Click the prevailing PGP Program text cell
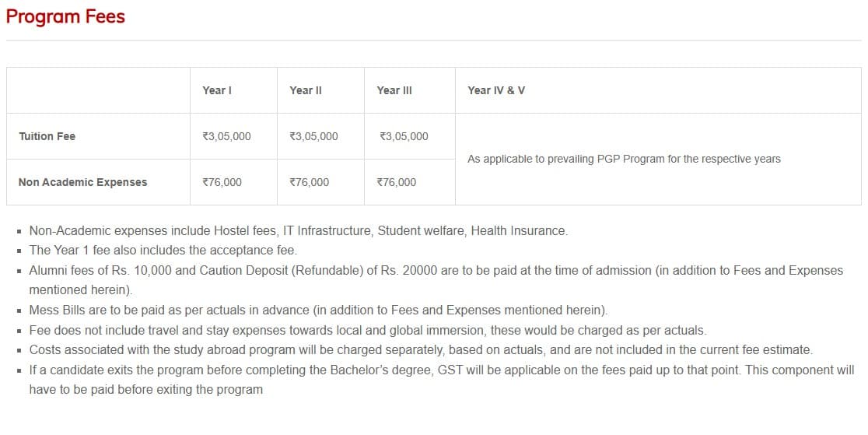 tap(623, 159)
